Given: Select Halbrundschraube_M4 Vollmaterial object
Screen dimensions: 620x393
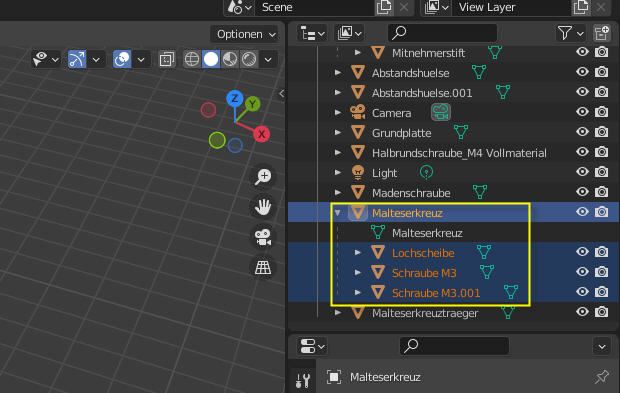Looking at the screenshot, I should (x=459, y=153).
